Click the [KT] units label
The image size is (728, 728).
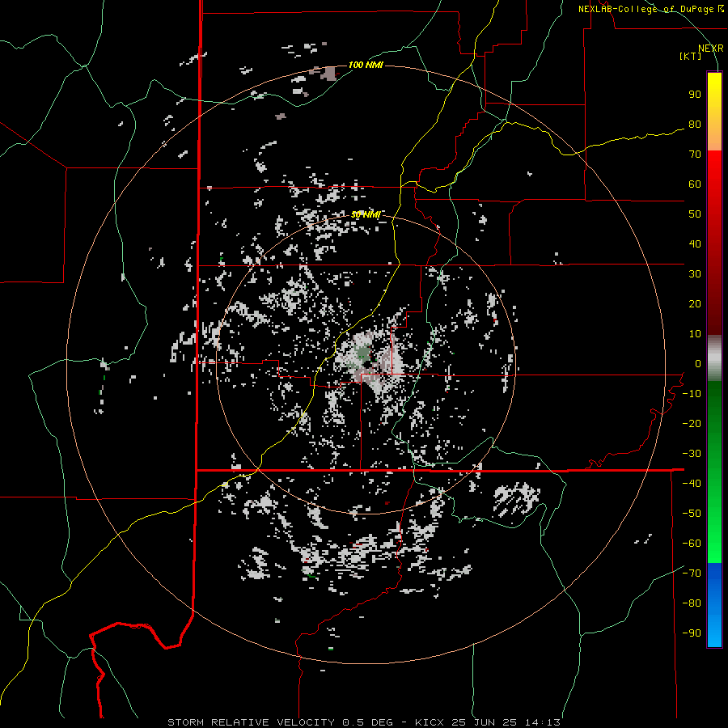tap(691, 56)
